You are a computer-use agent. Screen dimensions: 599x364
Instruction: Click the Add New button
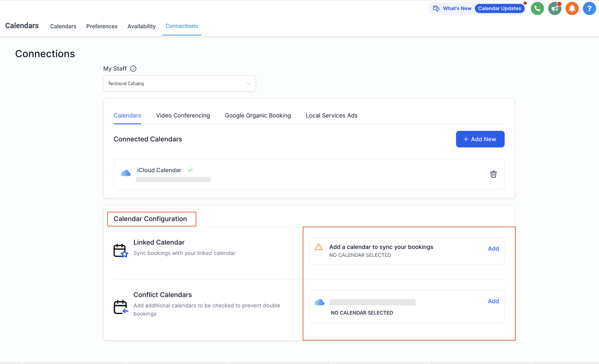[x=480, y=139]
